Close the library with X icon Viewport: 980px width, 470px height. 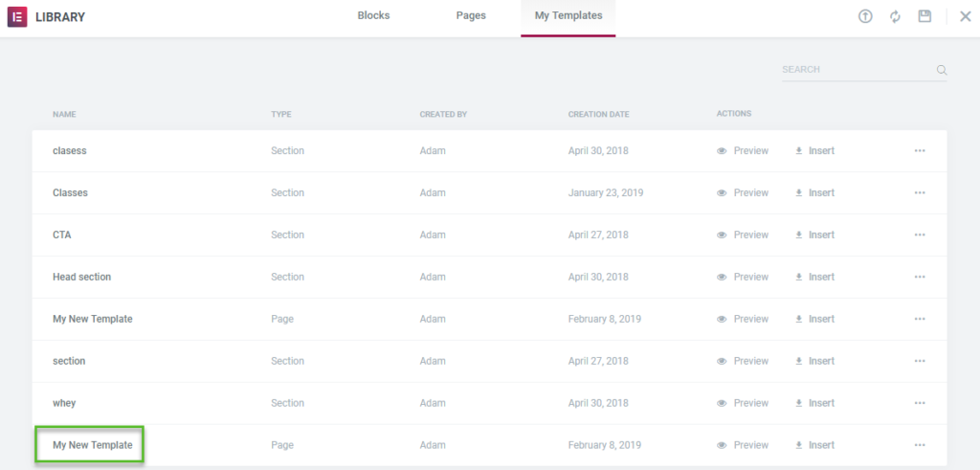[x=965, y=17]
